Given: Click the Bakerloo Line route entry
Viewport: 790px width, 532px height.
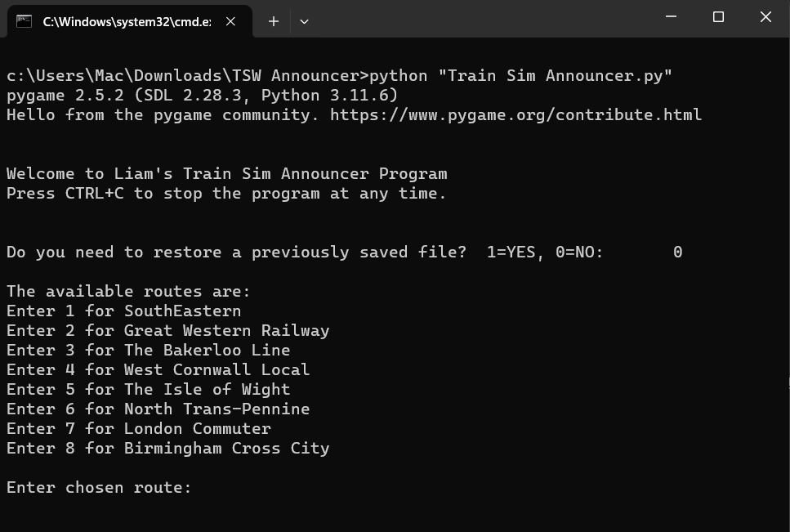Looking at the screenshot, I should coord(148,351).
